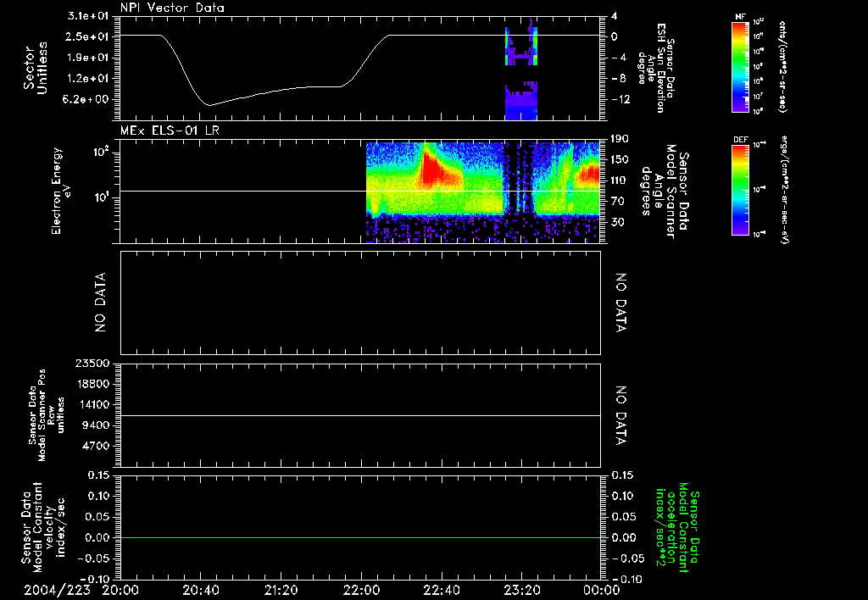Click the '21:20' time axis label
This screenshot has height=600, width=868.
pyautogui.click(x=281, y=591)
